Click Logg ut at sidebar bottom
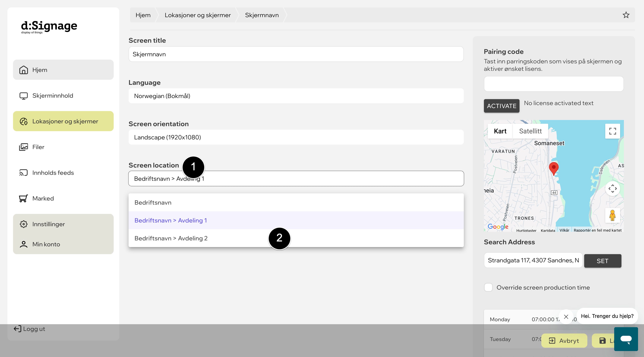The height and width of the screenshot is (357, 644). 29,329
